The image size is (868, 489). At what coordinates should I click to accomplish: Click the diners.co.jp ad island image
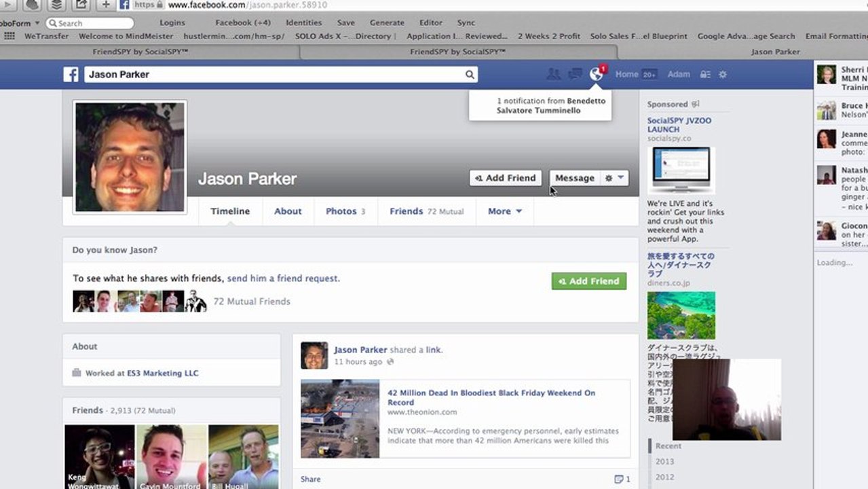tap(681, 316)
